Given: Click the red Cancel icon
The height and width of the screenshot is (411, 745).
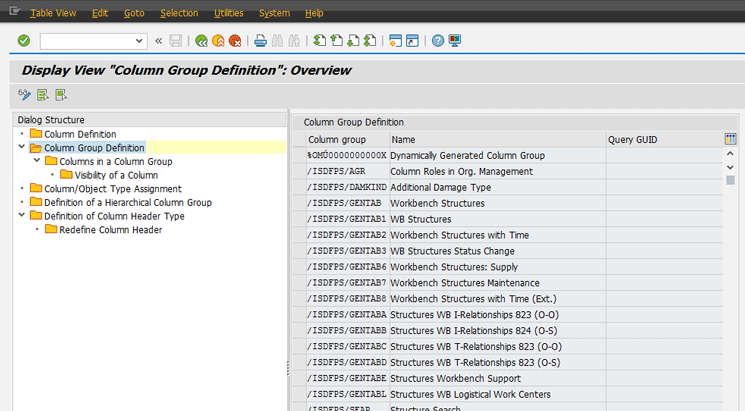Looking at the screenshot, I should coord(234,41).
